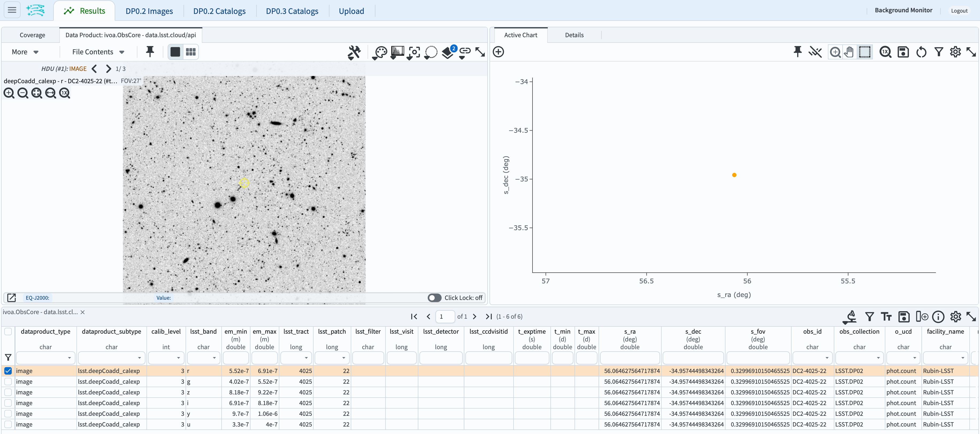
Task: Switch to the Details tab
Action: click(573, 35)
